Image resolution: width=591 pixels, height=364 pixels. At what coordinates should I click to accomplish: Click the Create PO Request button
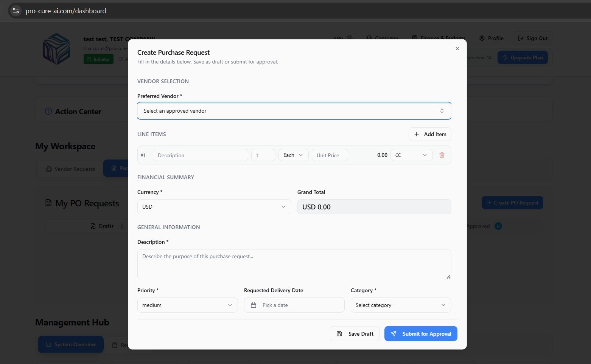pos(512,203)
